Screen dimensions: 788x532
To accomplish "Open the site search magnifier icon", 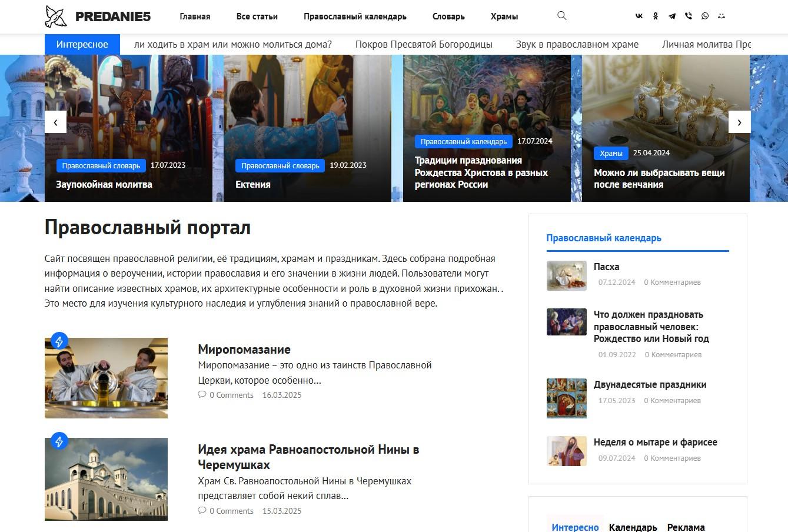I will pos(562,16).
